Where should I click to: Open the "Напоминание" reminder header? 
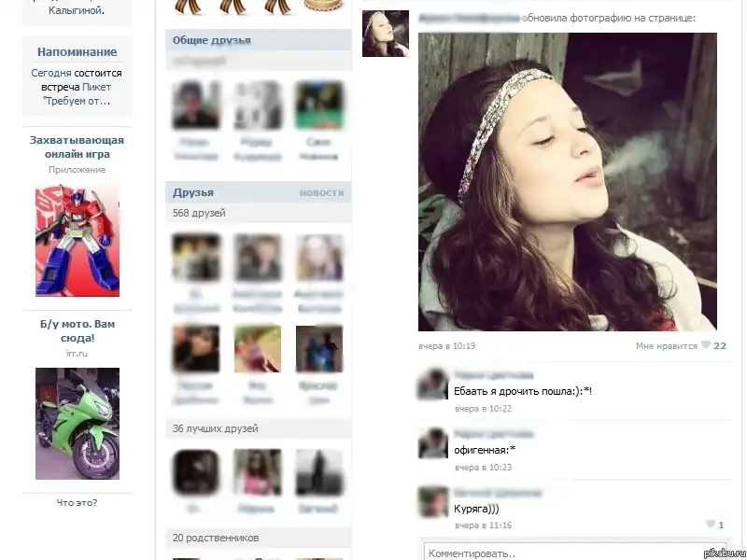click(77, 52)
